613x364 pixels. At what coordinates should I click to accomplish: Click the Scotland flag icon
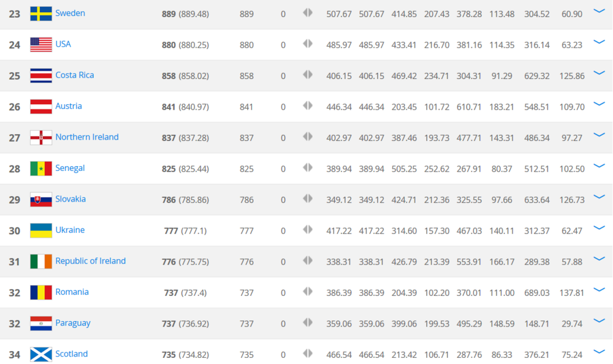tap(41, 354)
